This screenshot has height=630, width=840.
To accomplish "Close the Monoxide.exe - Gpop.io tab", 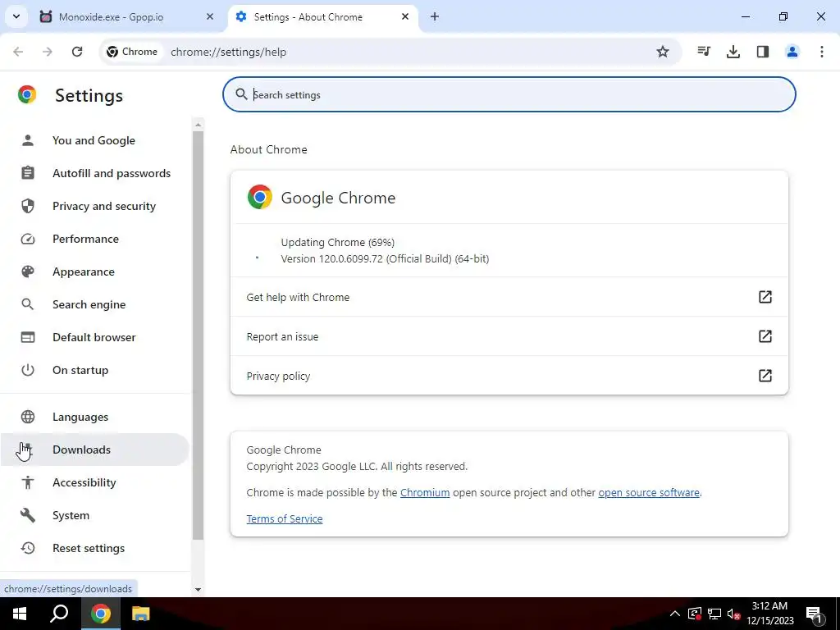I will 210,16.
